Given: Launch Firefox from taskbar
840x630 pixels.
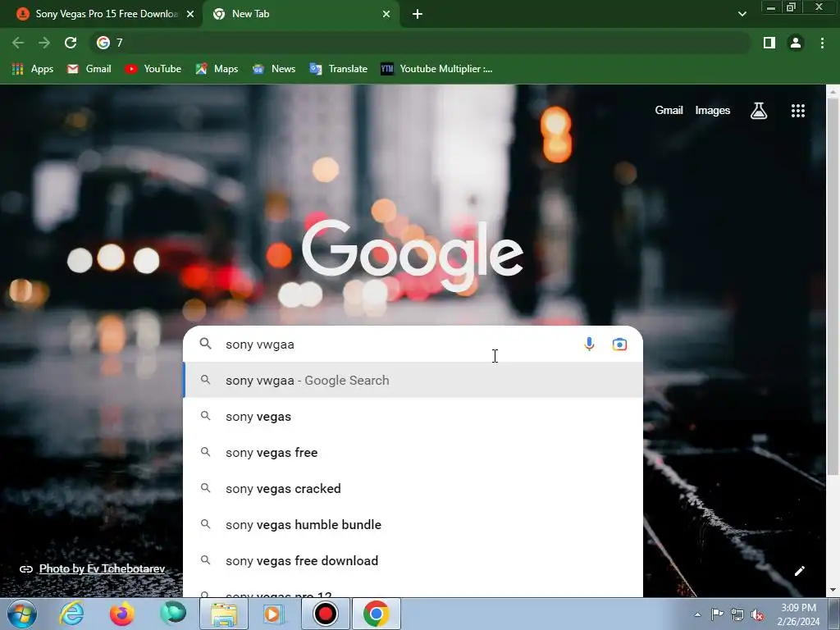Looking at the screenshot, I should (122, 614).
